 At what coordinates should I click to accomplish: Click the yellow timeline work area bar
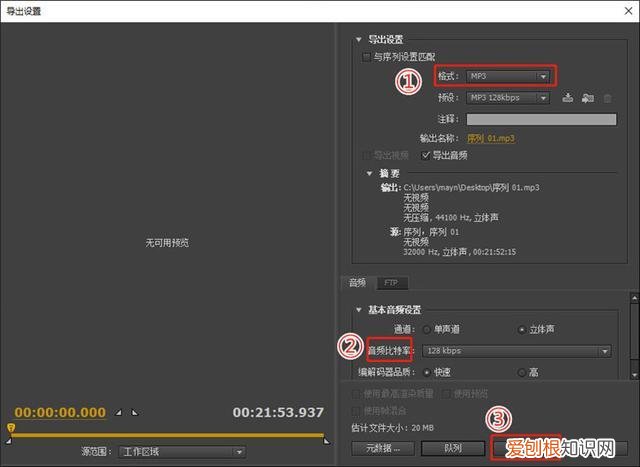(x=167, y=436)
